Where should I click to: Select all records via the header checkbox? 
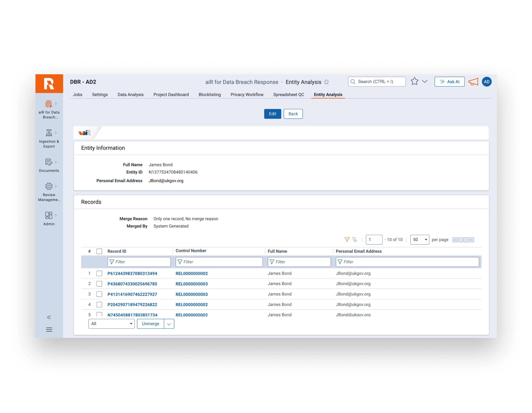coord(99,251)
